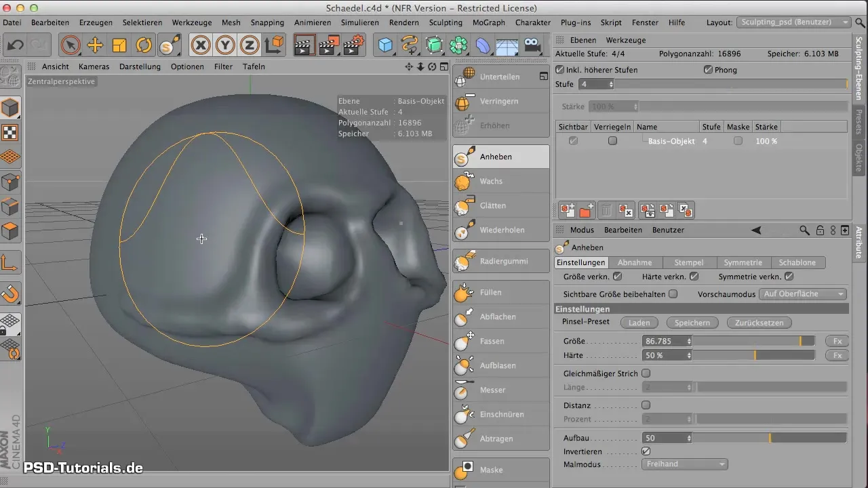Switch to the Stempel tab
The image size is (868, 488).
(688, 262)
